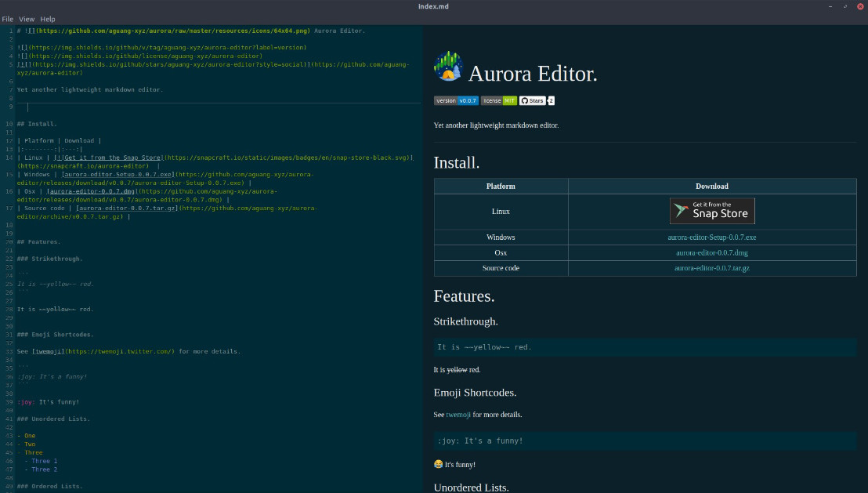Open the aurora-editor-Setup-0.0.7.exe download link in preview
The image size is (868, 493).
point(712,237)
